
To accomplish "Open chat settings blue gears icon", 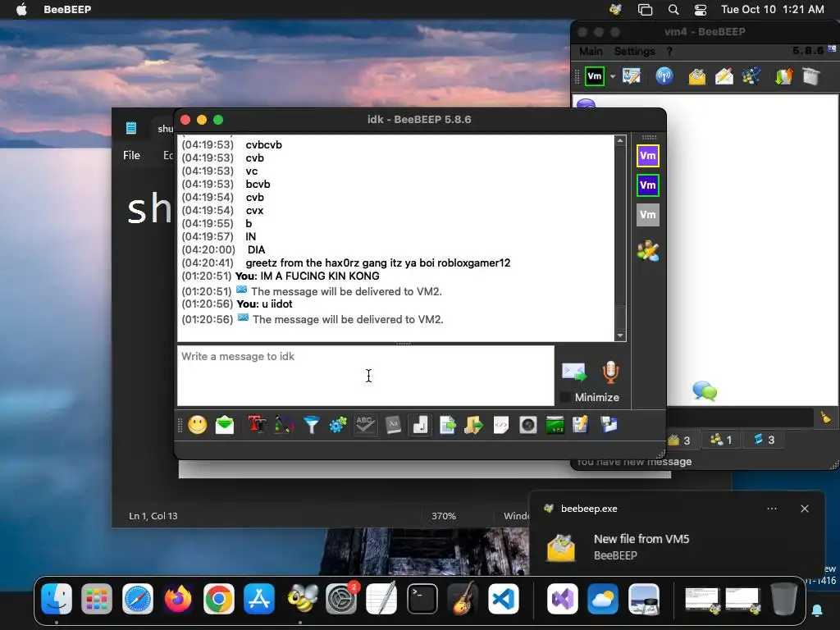I will coord(338,426).
